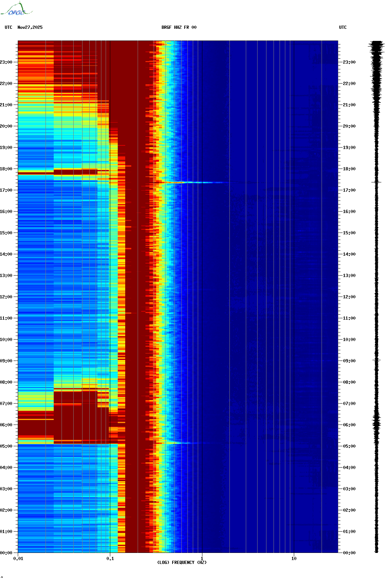
Task: Click the 0.1 frequency axis label
Action: point(110,559)
